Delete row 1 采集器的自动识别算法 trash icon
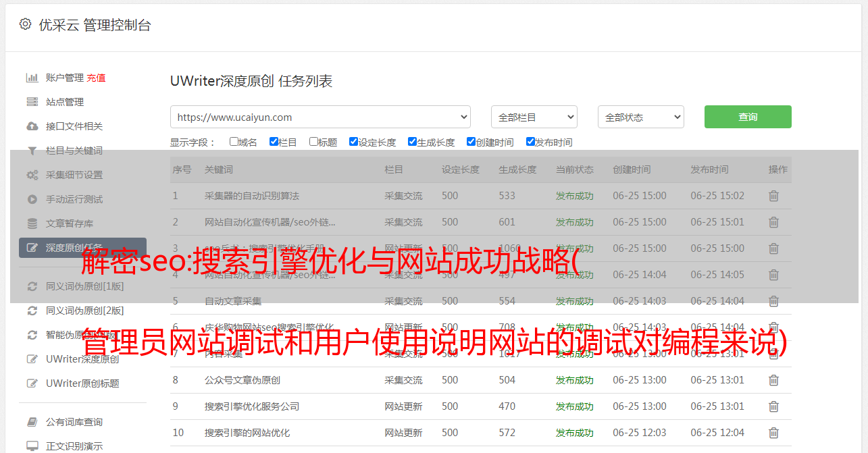 773,196
